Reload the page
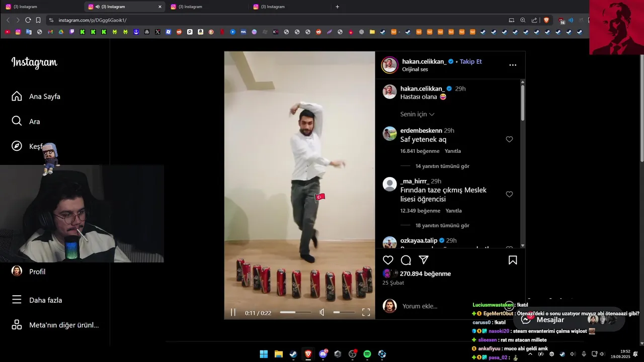644x362 pixels. click(x=28, y=20)
